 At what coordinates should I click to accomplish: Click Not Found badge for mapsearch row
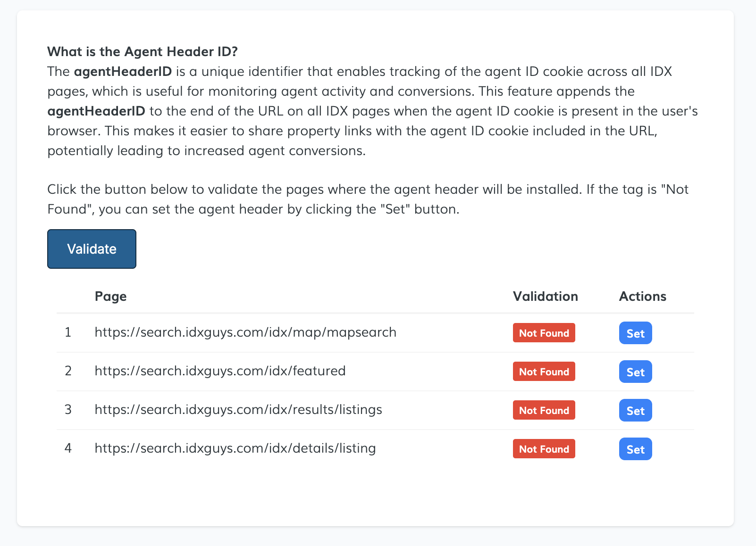click(544, 333)
